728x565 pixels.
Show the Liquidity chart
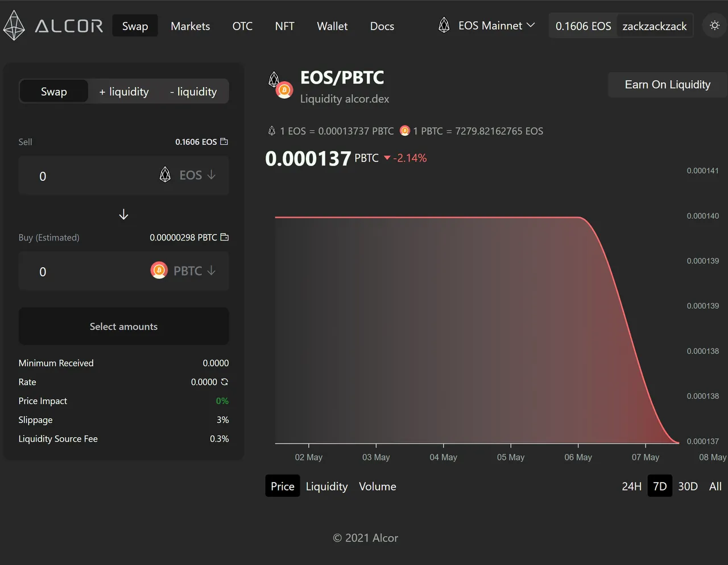[326, 486]
